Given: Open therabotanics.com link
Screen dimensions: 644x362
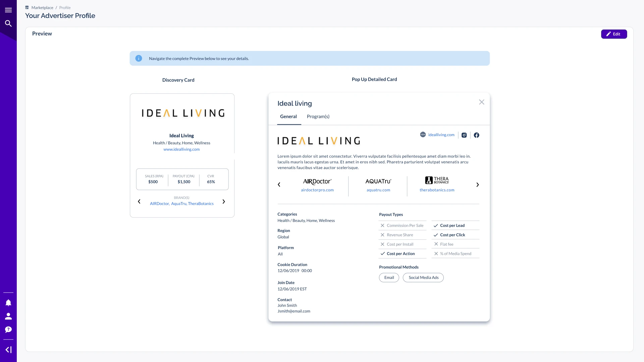Looking at the screenshot, I should 437,190.
